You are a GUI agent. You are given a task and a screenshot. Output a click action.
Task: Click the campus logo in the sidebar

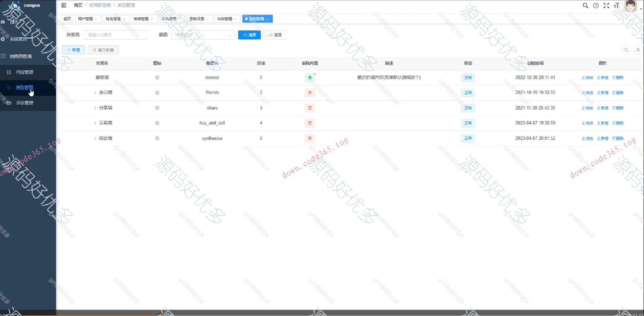click(x=15, y=5)
